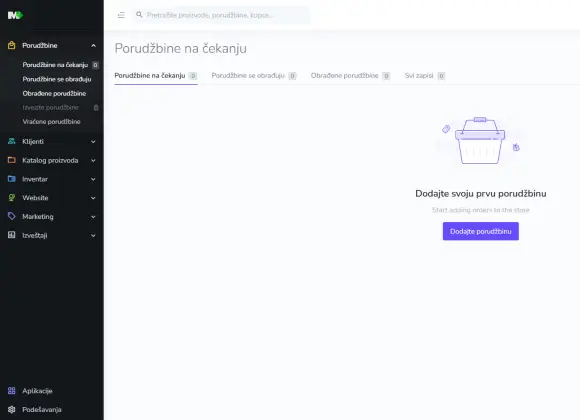Open the Aplikacije link
Screen dimensions: 580x420
(x=37, y=391)
